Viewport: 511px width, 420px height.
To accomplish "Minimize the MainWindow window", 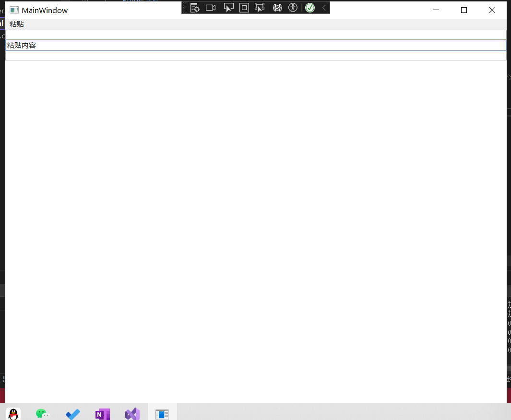I will 436,10.
